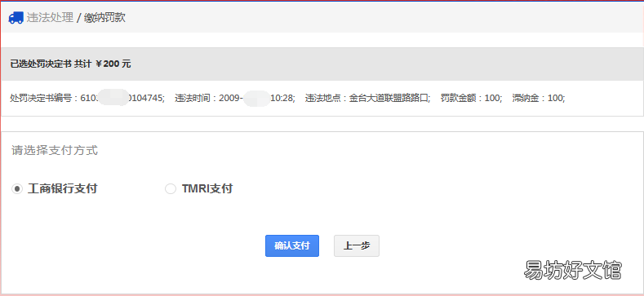Click the blurred area in violation date
The height and width of the screenshot is (296, 644).
point(256,99)
